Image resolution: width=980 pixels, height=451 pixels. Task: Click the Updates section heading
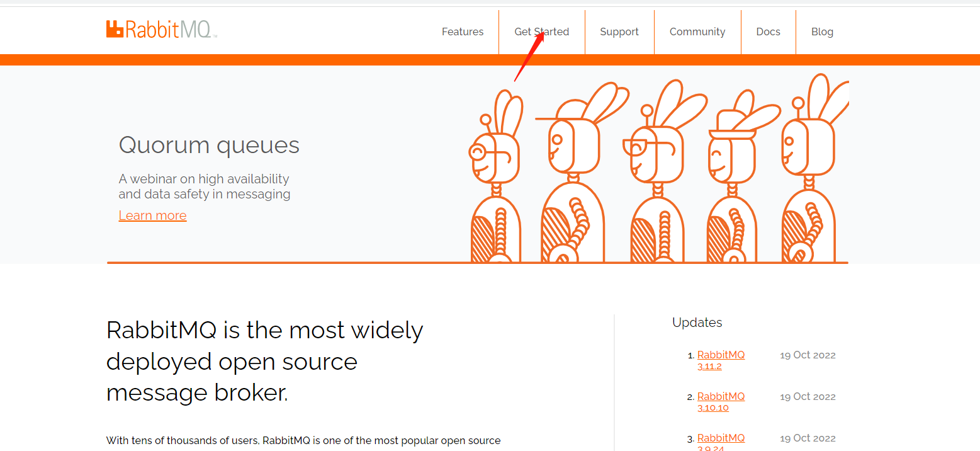click(697, 322)
